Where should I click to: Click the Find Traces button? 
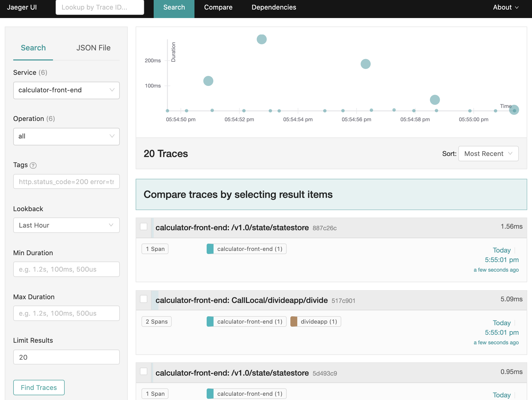[39, 387]
